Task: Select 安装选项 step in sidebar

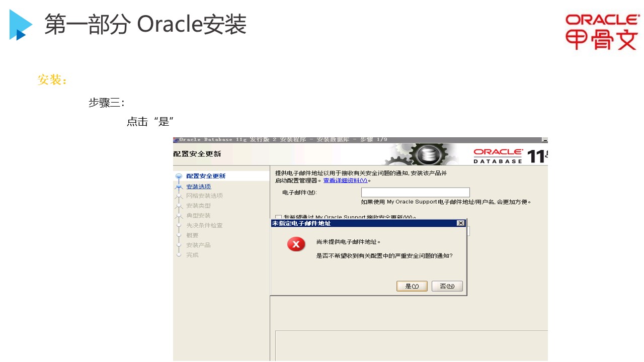Action: (199, 187)
